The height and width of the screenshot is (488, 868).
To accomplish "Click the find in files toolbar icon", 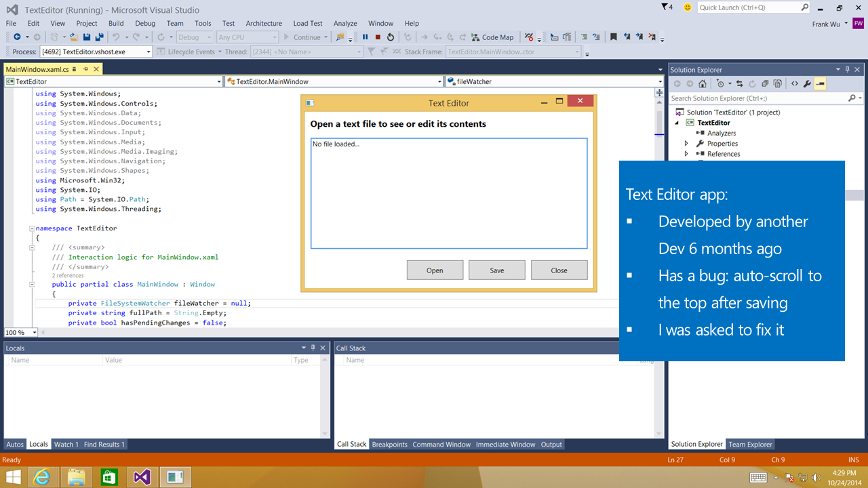I will pos(340,37).
